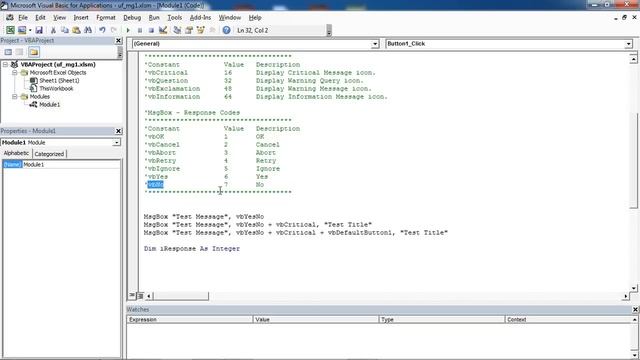The height and width of the screenshot is (360, 640).
Task: Collapse the VBAProject (uf_mg1.xlsm) tree node
Action: point(5,64)
